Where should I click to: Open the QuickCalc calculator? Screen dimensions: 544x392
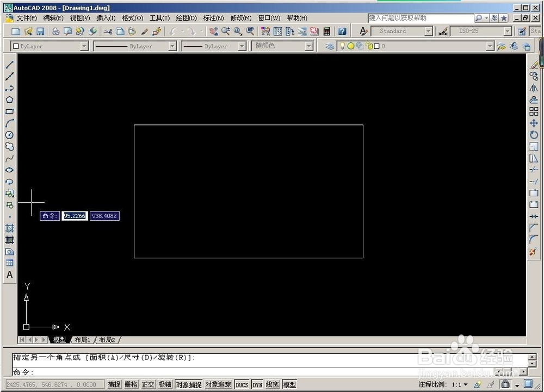[326, 32]
